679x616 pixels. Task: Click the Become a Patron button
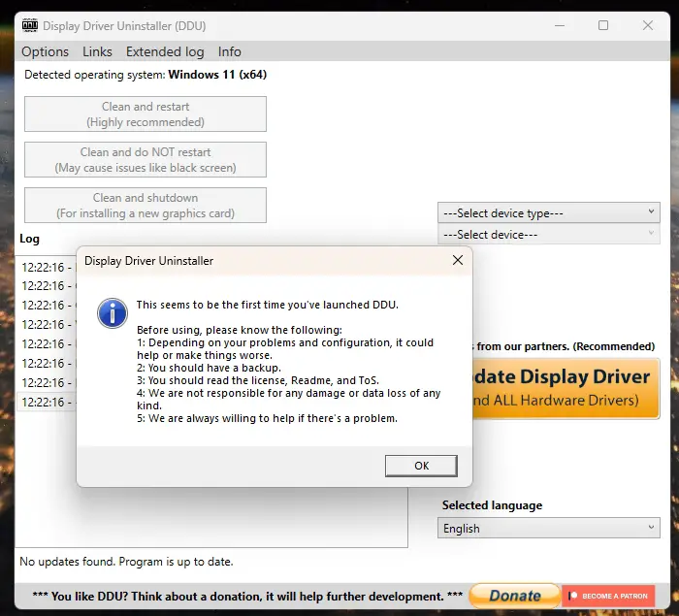click(x=608, y=596)
